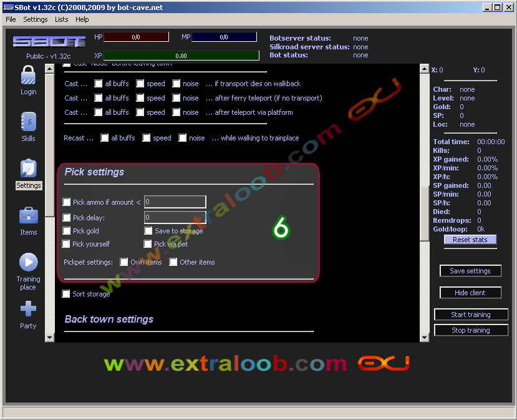Maximize the SBot window

tap(498, 7)
